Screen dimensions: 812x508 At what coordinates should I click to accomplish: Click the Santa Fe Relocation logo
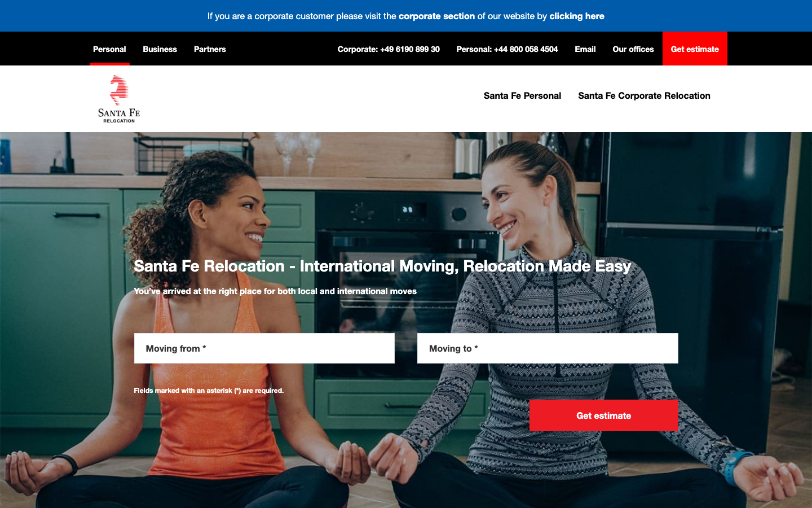(x=118, y=99)
